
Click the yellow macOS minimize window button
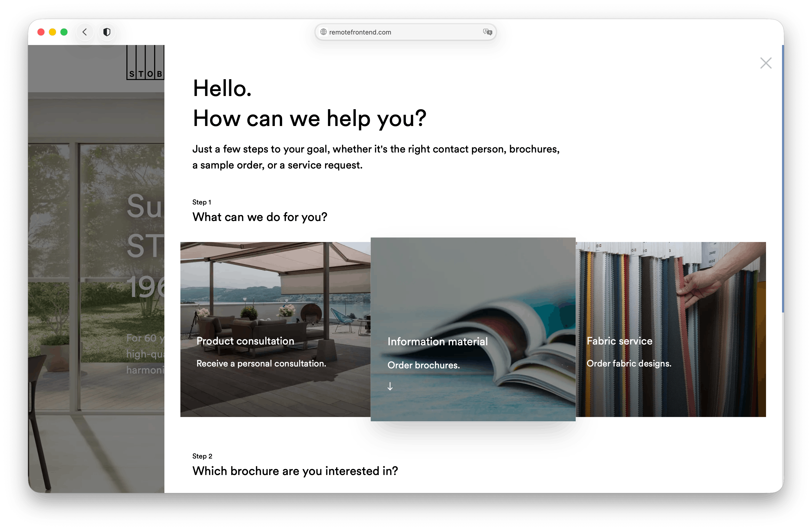pos(52,32)
